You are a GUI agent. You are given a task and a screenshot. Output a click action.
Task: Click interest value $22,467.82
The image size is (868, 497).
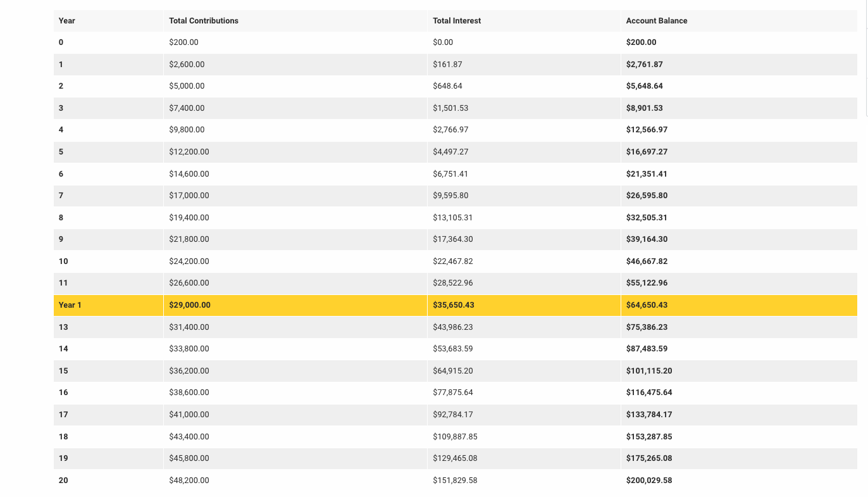pos(453,261)
